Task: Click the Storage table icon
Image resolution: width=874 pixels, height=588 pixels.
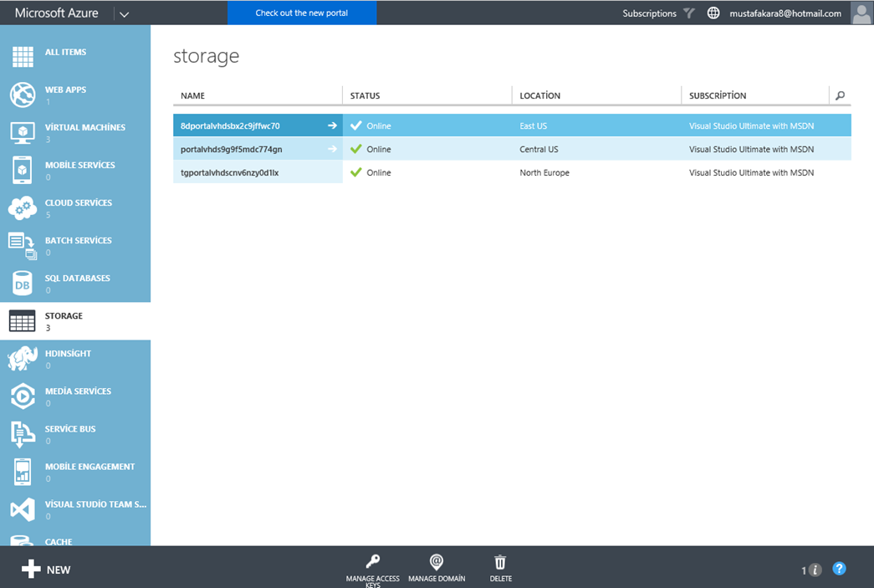Action: coord(23,321)
